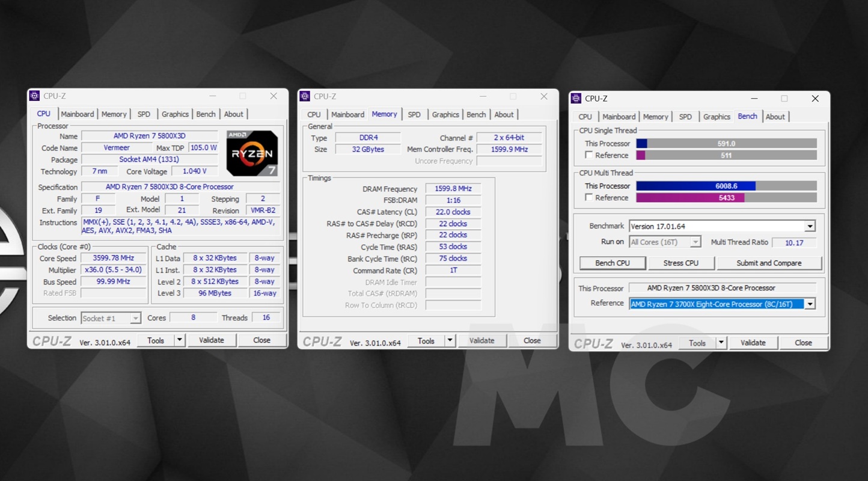Screen dimensions: 868x481
Task: Click Close button in the Memory window
Action: (x=532, y=341)
